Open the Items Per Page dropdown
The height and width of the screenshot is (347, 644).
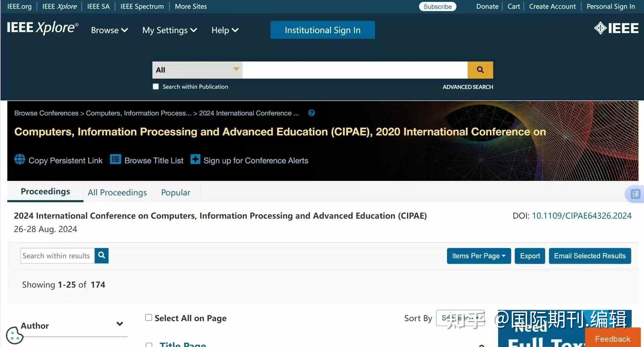[478, 256]
